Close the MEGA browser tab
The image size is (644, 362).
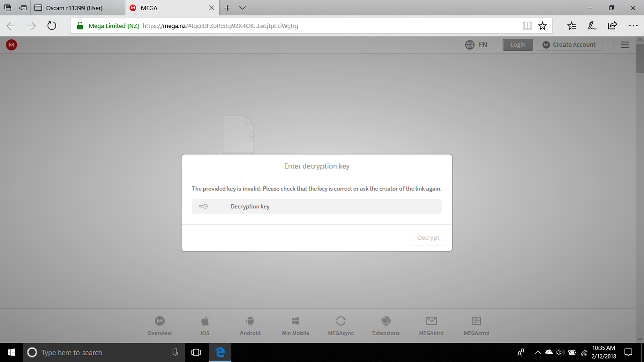coord(212,8)
